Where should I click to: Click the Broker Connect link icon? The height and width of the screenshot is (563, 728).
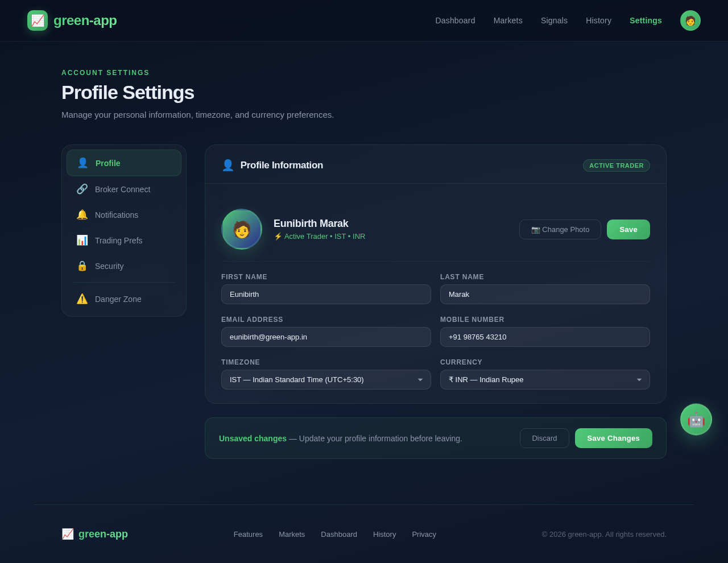tap(82, 189)
